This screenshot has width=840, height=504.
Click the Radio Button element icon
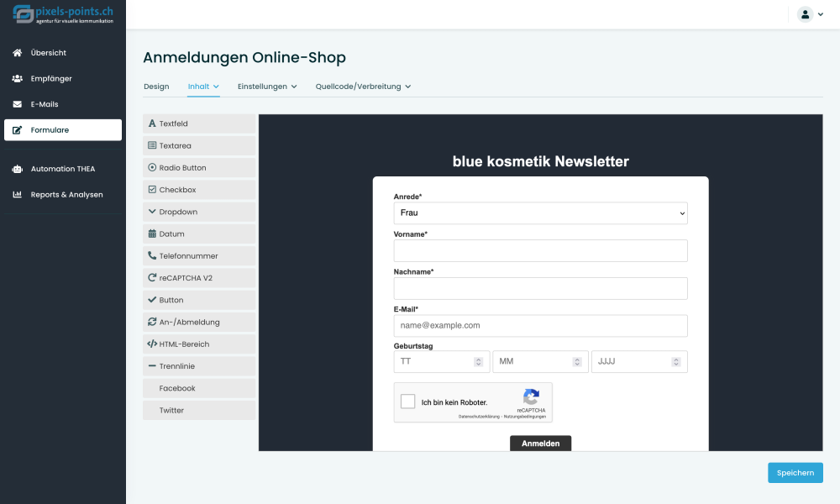pos(152,167)
